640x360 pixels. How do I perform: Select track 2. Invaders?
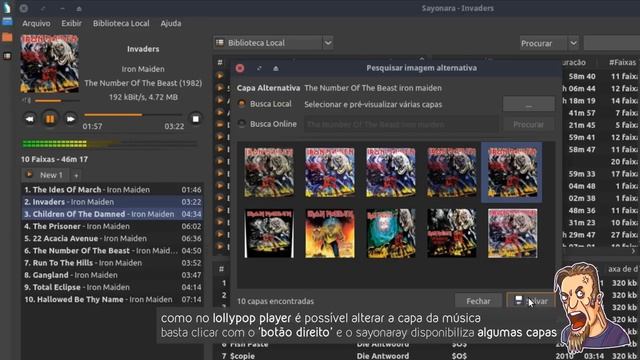[112, 202]
